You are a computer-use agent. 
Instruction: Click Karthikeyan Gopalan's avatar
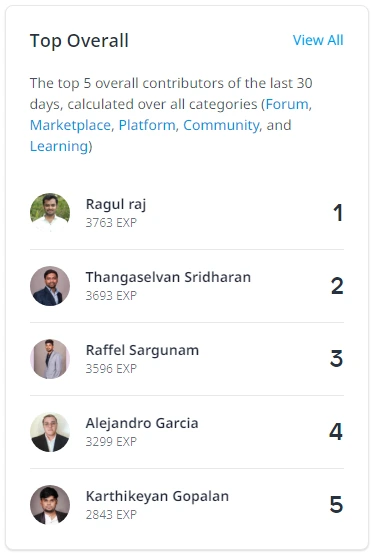[x=50, y=505]
